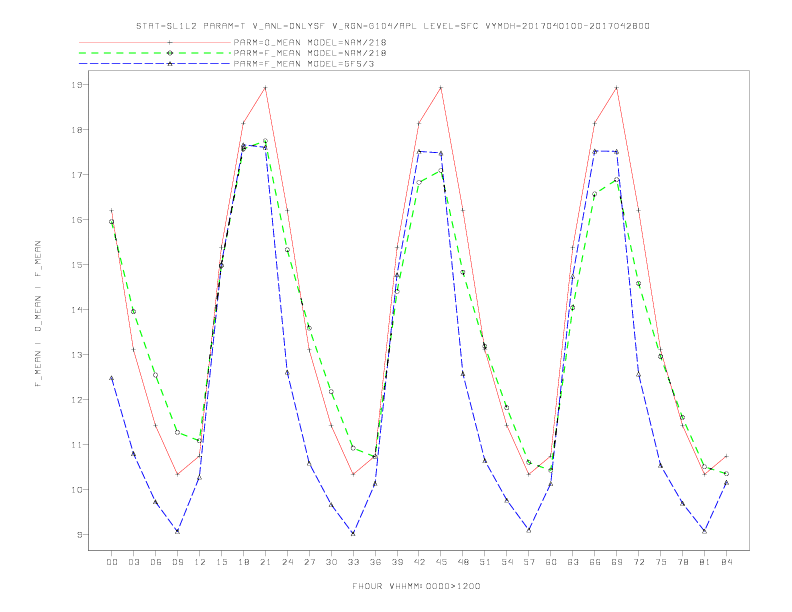Click y-axis tick label 9

click(79, 535)
